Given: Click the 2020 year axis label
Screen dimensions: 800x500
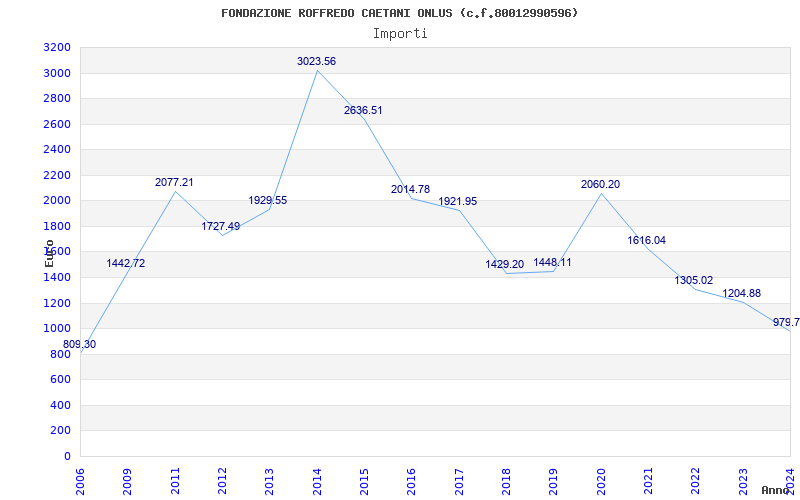Looking at the screenshot, I should [601, 482].
